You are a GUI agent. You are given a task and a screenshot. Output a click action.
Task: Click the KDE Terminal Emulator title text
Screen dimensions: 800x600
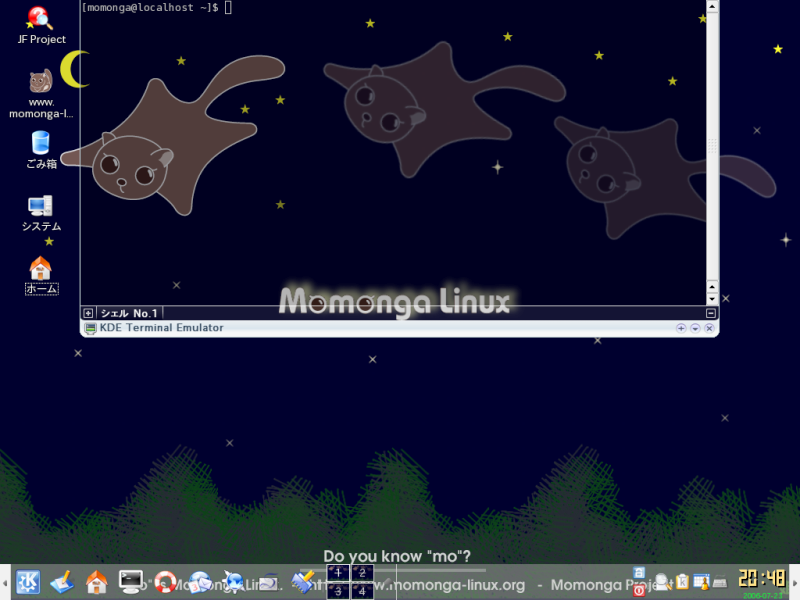162,328
